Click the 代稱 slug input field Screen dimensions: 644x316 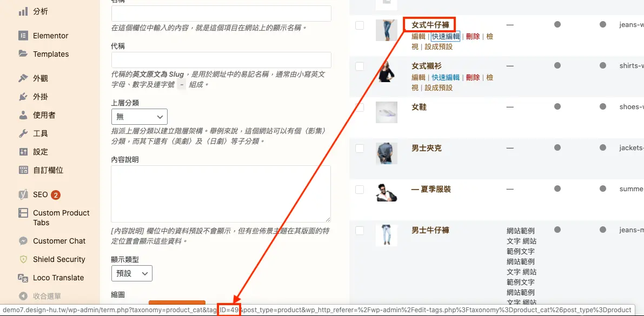(221, 60)
